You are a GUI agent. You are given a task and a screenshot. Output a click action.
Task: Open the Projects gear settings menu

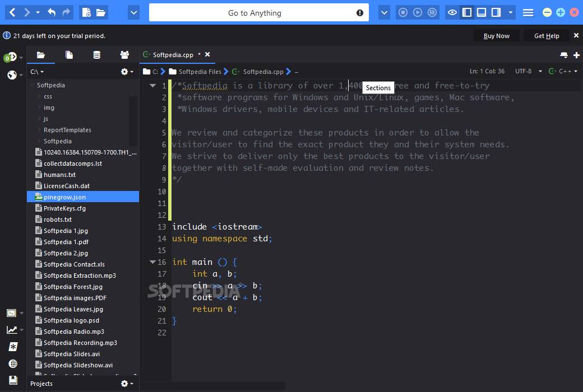pos(127,384)
